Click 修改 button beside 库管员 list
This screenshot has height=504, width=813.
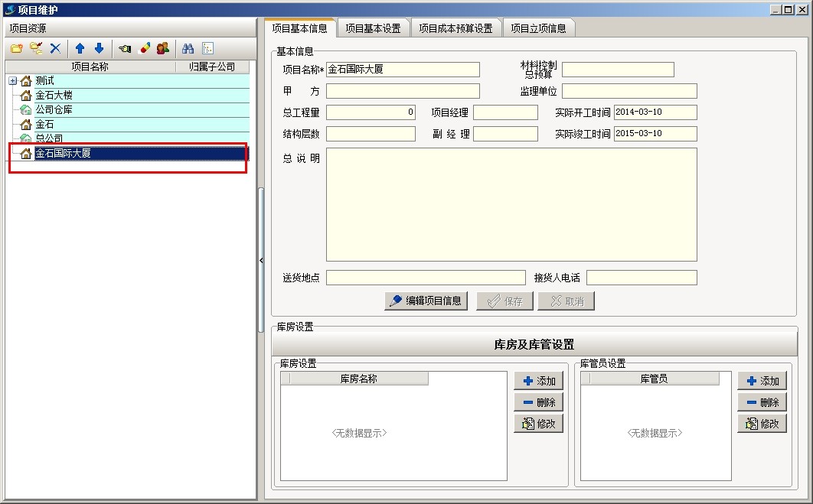(762, 424)
